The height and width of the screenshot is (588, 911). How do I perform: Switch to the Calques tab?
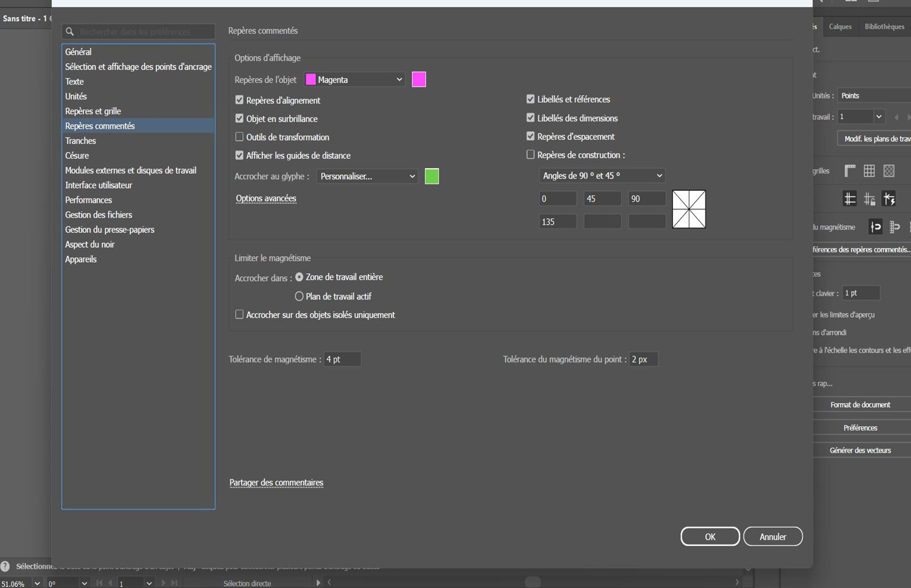coord(840,27)
